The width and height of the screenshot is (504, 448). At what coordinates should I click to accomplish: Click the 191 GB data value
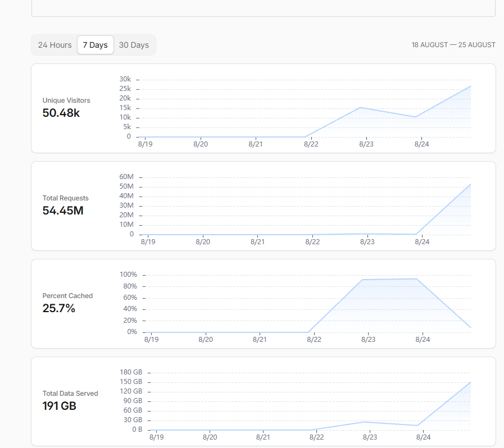[60, 406]
